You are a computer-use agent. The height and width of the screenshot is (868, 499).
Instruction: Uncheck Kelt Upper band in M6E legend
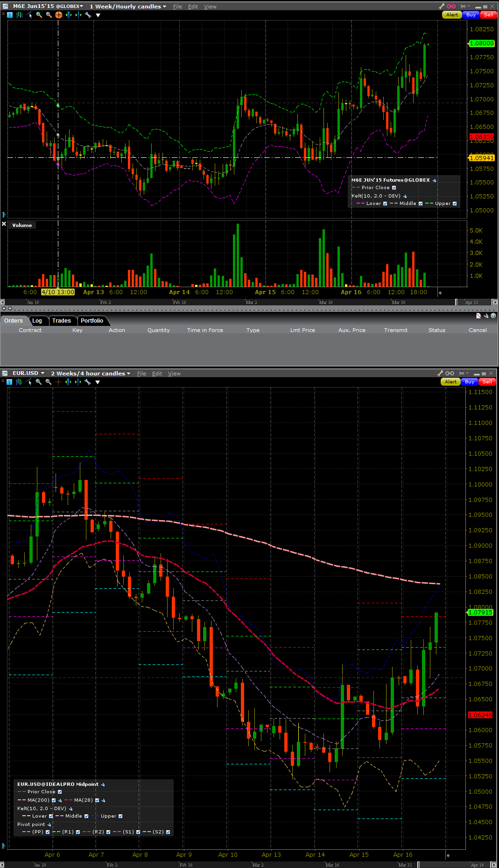[455, 204]
